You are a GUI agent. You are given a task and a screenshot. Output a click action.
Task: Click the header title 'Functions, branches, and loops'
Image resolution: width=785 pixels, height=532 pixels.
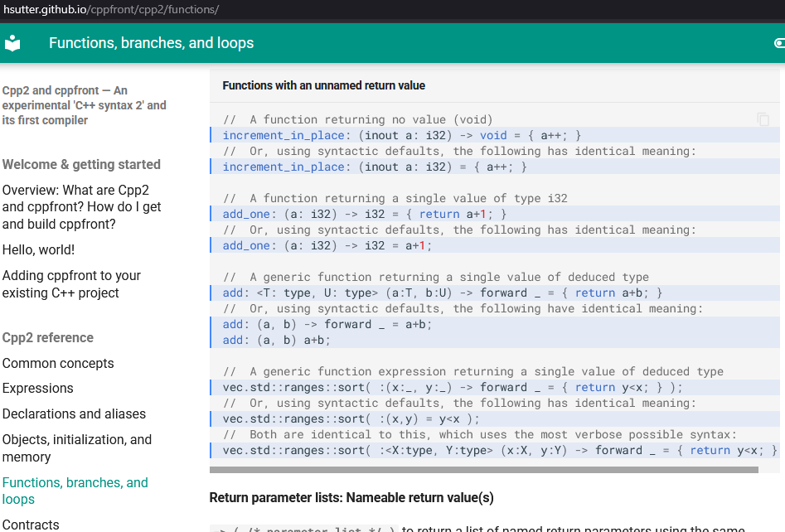tap(151, 43)
